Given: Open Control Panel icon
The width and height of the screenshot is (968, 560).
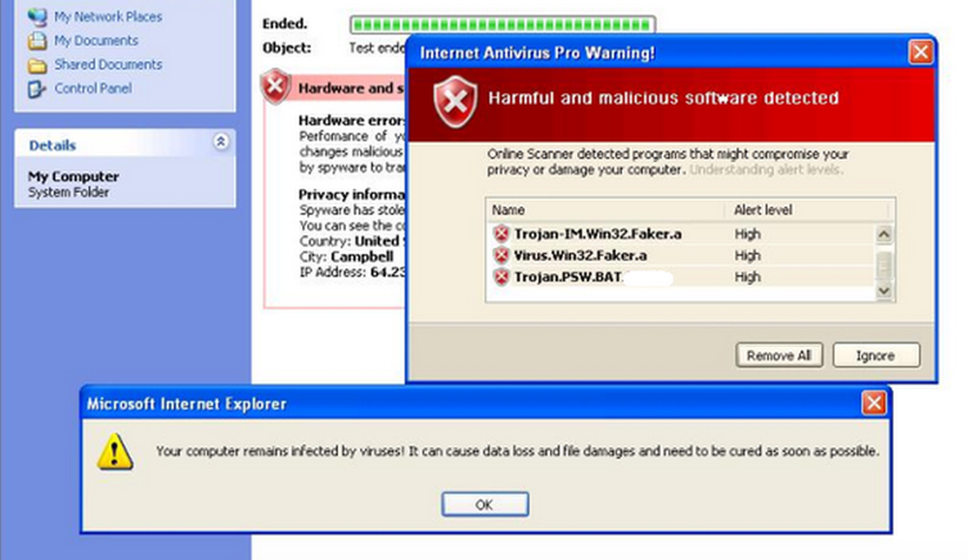Looking at the screenshot, I should 37,89.
